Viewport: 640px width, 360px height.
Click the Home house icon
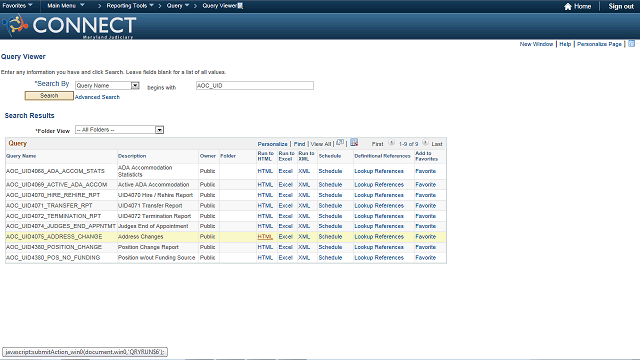(x=567, y=6)
